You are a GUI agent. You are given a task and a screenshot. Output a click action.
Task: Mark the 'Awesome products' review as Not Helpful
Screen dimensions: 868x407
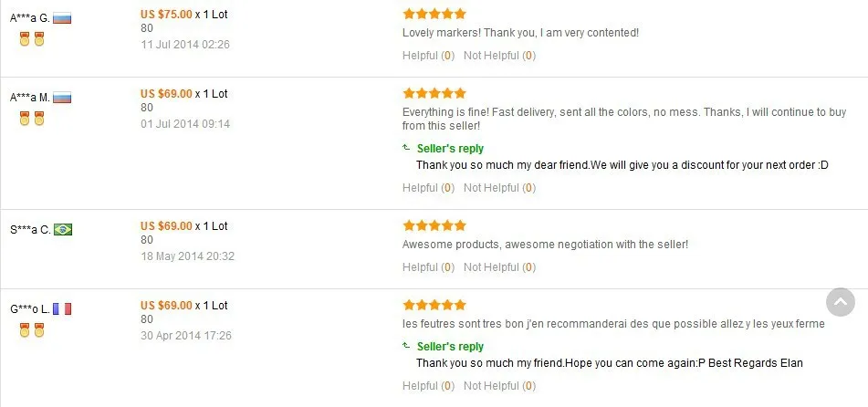click(x=500, y=266)
